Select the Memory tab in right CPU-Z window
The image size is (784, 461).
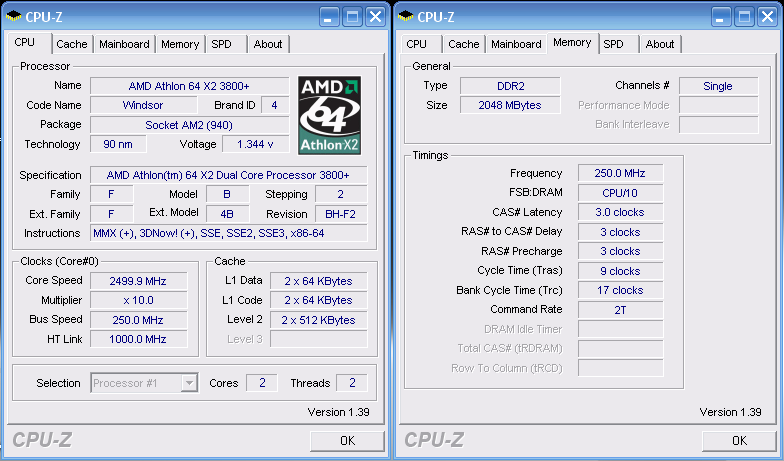tap(572, 42)
